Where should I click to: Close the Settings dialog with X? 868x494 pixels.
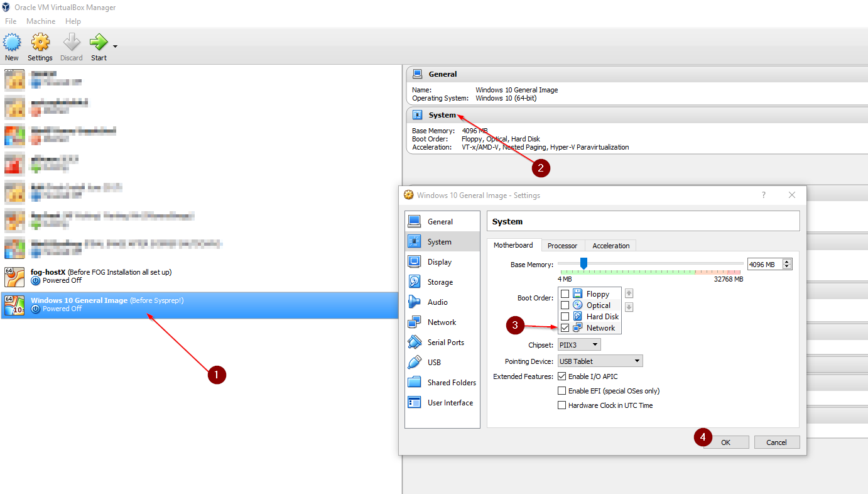tap(792, 195)
